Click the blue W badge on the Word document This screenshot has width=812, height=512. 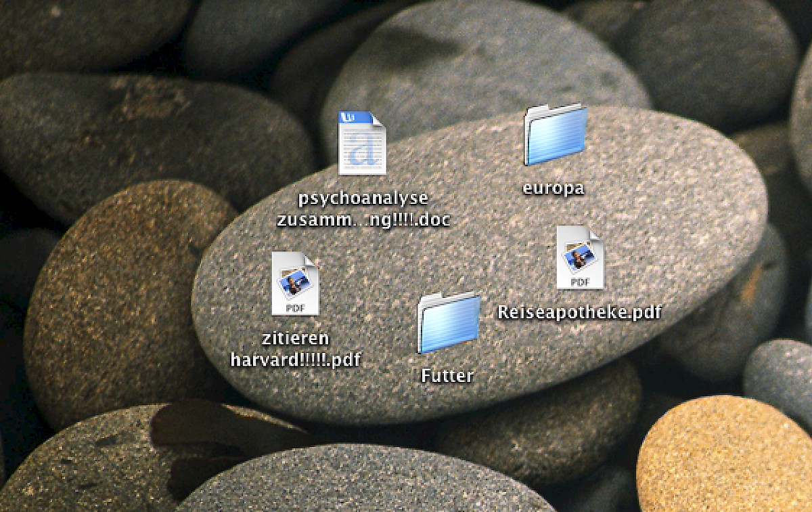349,117
